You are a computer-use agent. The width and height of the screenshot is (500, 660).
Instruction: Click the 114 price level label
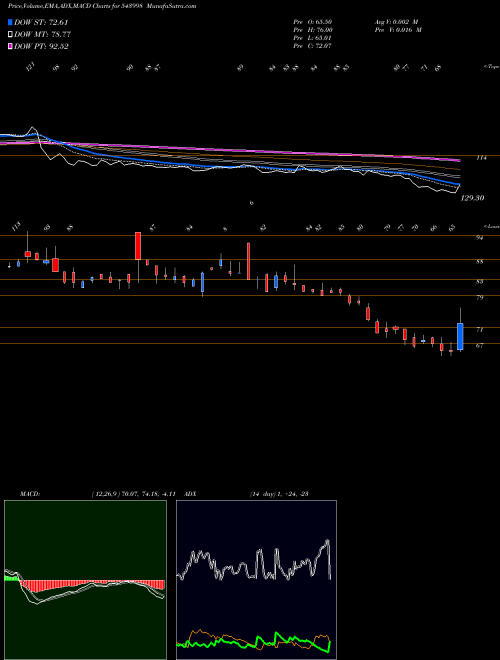pos(481,158)
